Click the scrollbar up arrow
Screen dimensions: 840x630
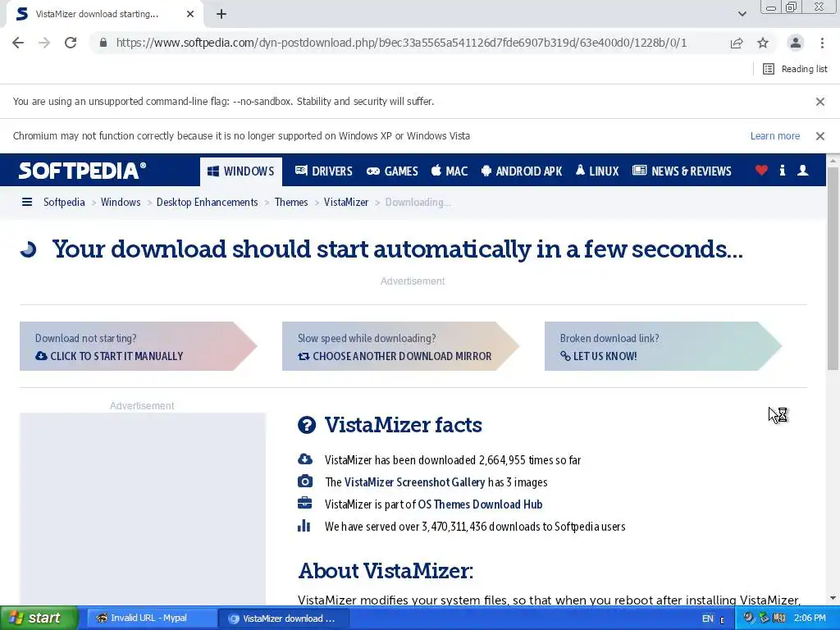click(x=833, y=160)
